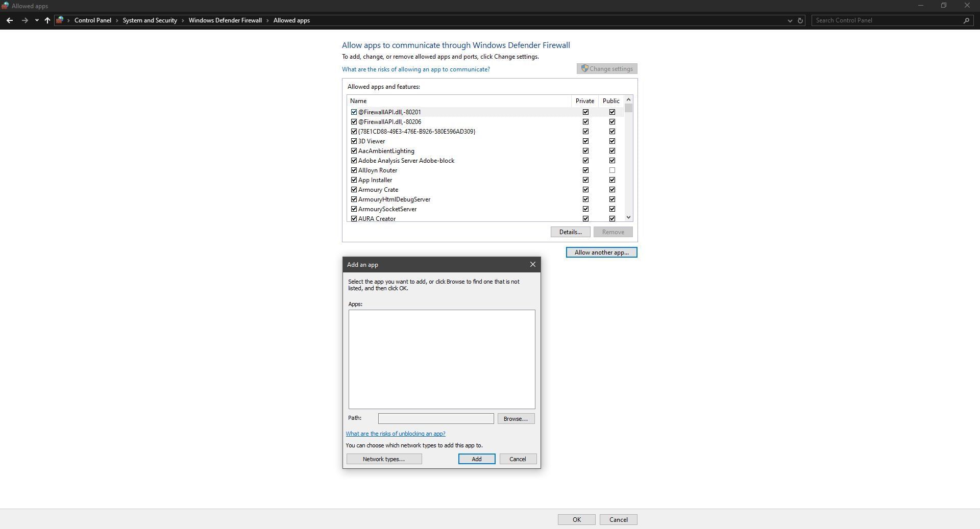
Task: Click the Browse... button
Action: click(516, 419)
